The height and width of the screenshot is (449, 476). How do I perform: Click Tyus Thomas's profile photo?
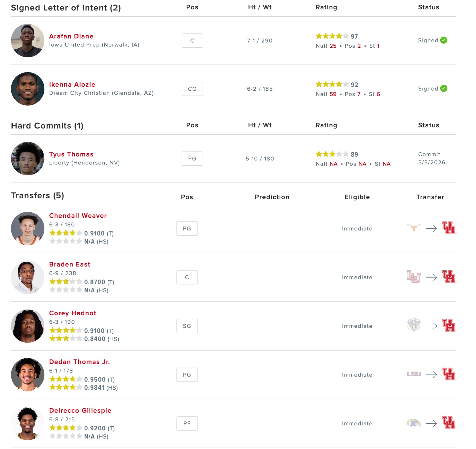28,159
